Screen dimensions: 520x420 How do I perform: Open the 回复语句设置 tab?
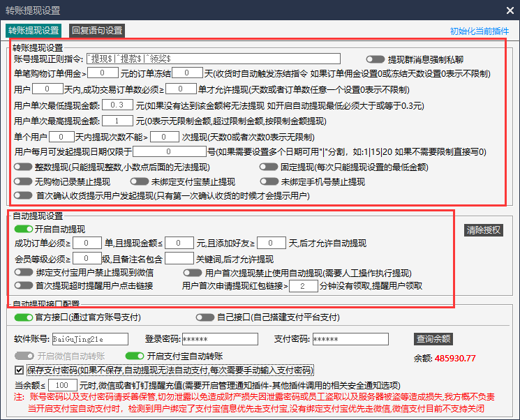pos(96,30)
